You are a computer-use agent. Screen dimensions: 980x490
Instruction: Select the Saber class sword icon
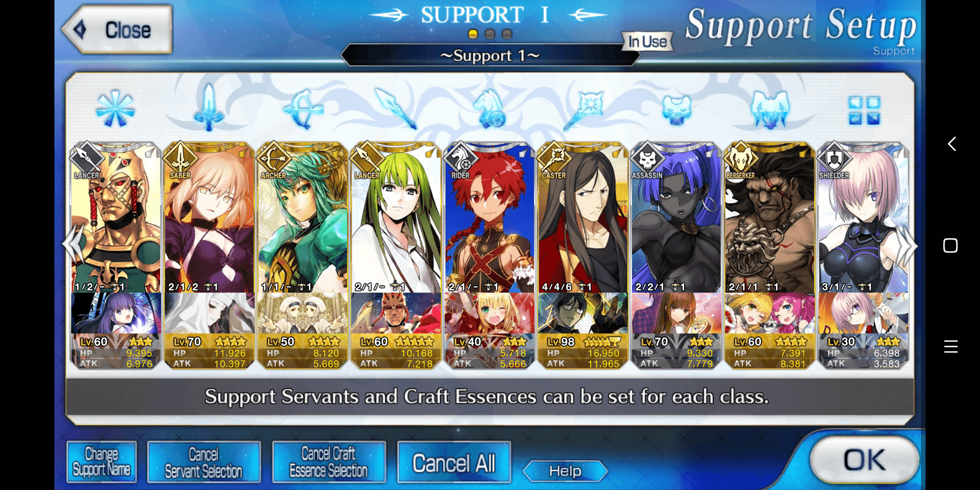(x=209, y=108)
